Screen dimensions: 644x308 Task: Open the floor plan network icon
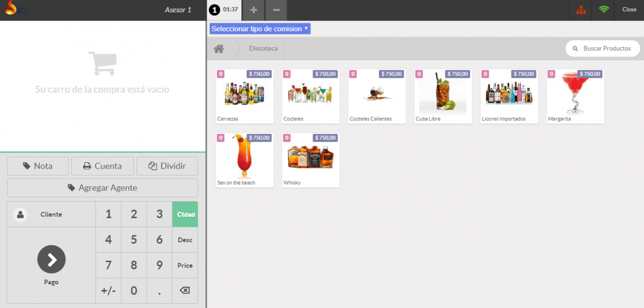[581, 10]
